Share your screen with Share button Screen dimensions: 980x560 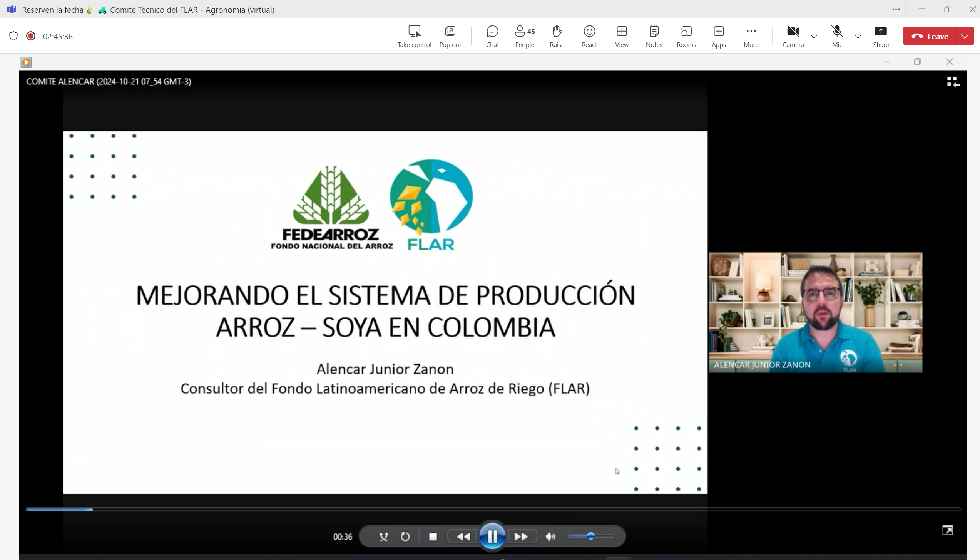click(x=881, y=37)
